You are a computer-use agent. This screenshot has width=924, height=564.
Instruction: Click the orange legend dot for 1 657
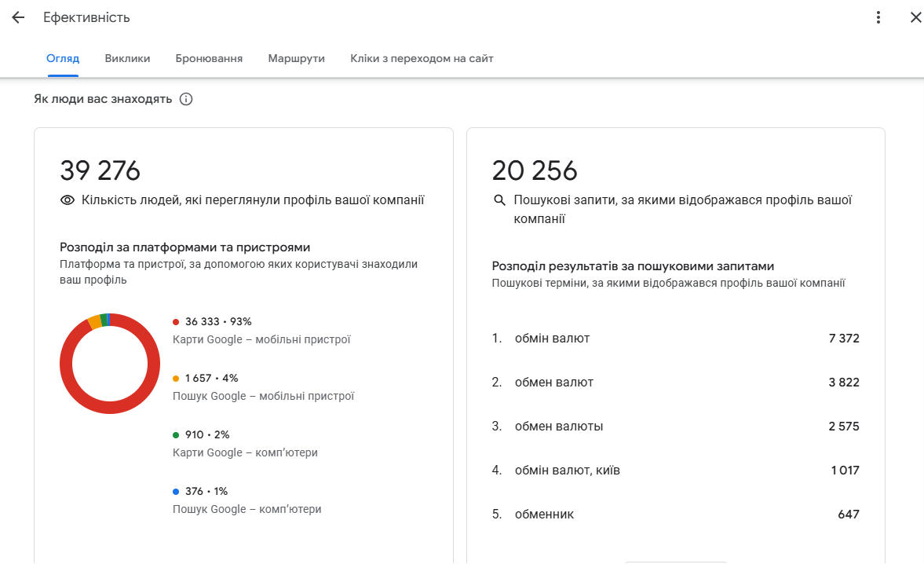pos(176,378)
